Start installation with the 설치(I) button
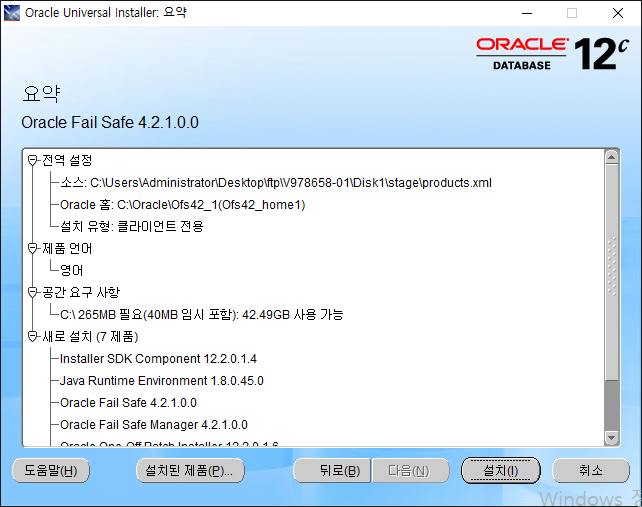642x507 pixels. [x=501, y=470]
